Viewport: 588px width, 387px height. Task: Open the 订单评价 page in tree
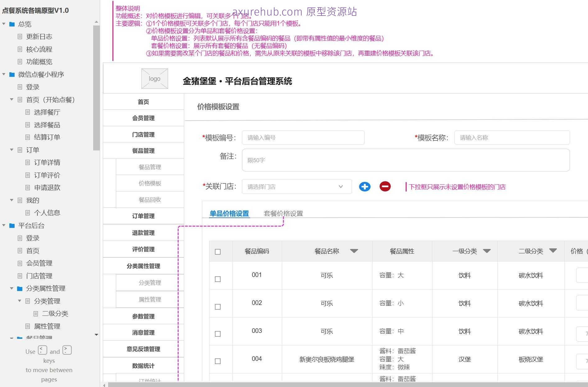click(x=47, y=175)
